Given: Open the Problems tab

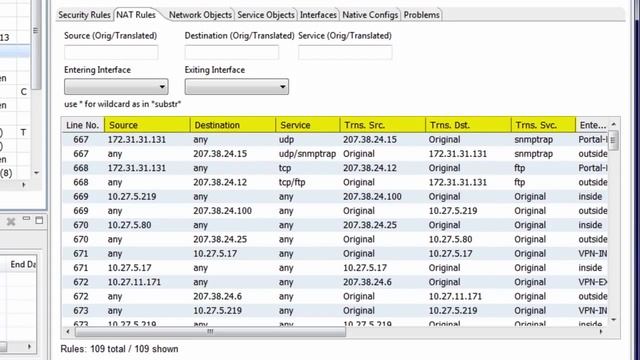Looking at the screenshot, I should coord(422,15).
